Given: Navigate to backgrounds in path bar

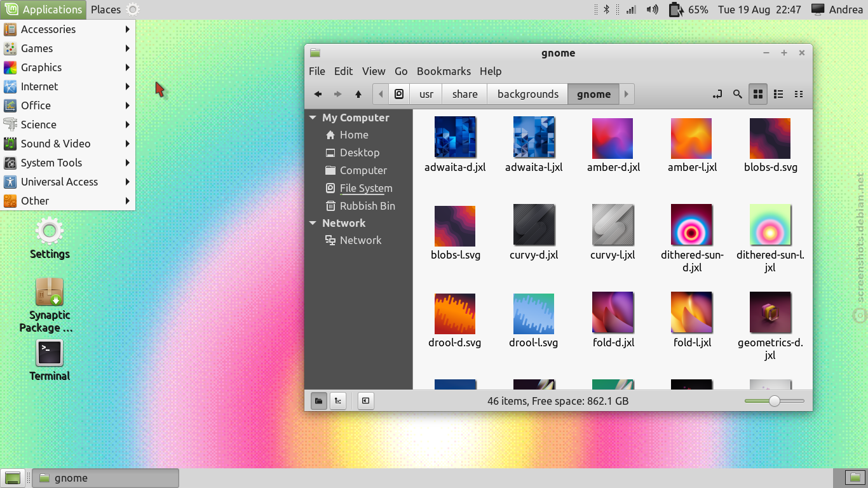Looking at the screenshot, I should coord(528,94).
